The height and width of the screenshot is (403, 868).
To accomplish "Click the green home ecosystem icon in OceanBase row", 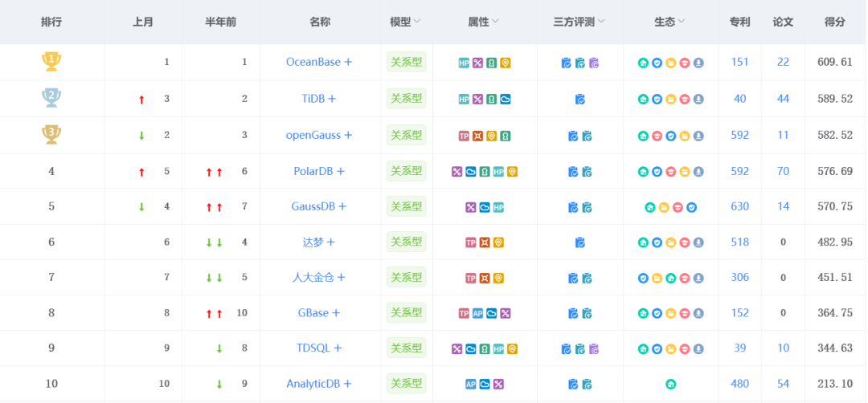I will 643,63.
